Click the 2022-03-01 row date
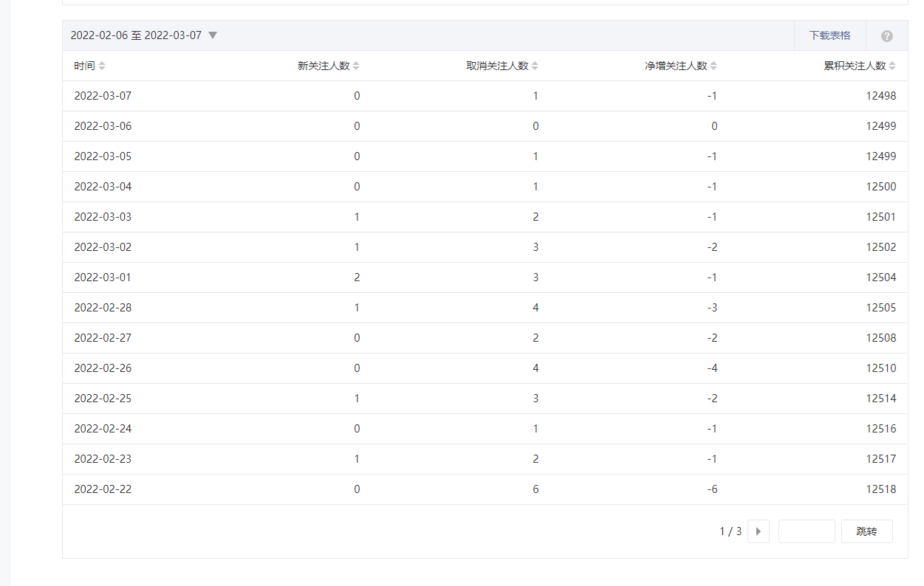The height and width of the screenshot is (586, 924). 103,278
